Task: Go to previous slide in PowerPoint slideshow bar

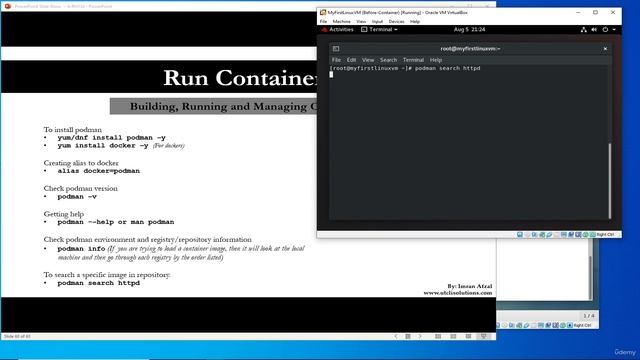Action: click(x=396, y=336)
